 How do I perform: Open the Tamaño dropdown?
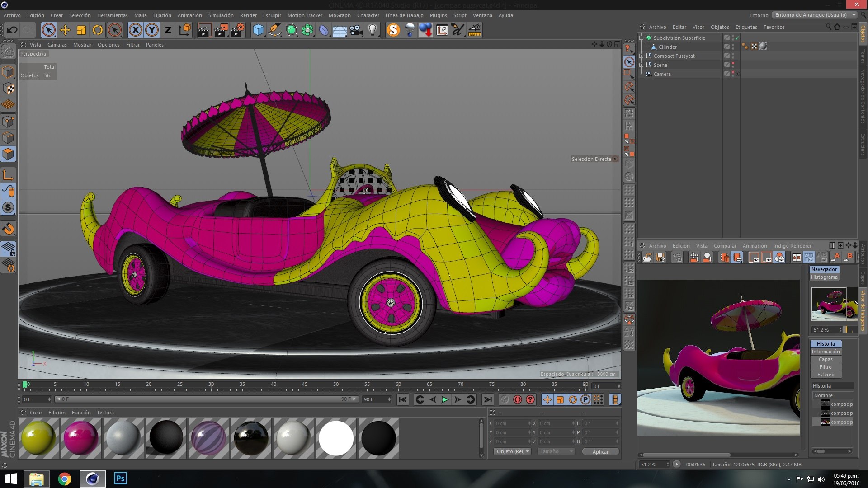[556, 451]
